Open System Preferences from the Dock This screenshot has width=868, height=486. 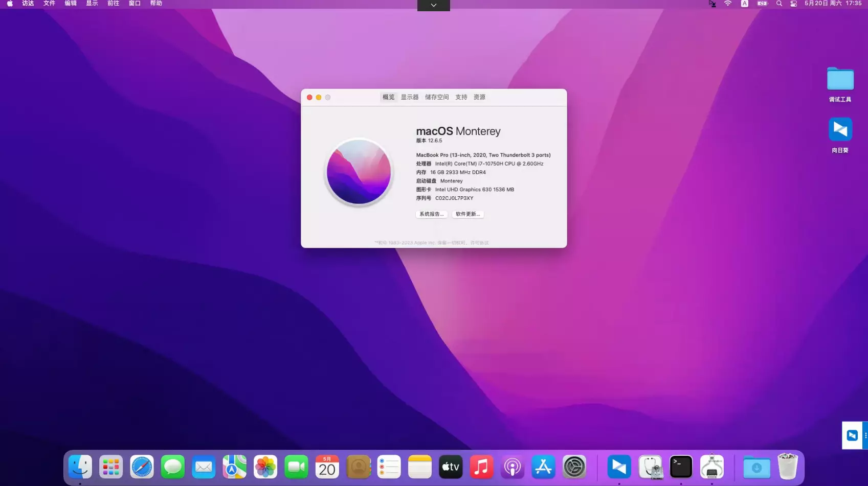click(574, 467)
